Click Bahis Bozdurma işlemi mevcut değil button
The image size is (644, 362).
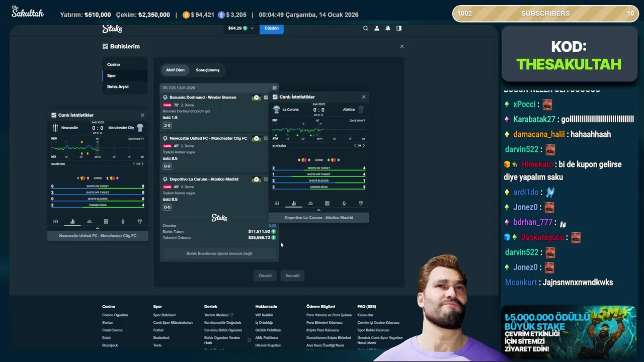coord(219,253)
